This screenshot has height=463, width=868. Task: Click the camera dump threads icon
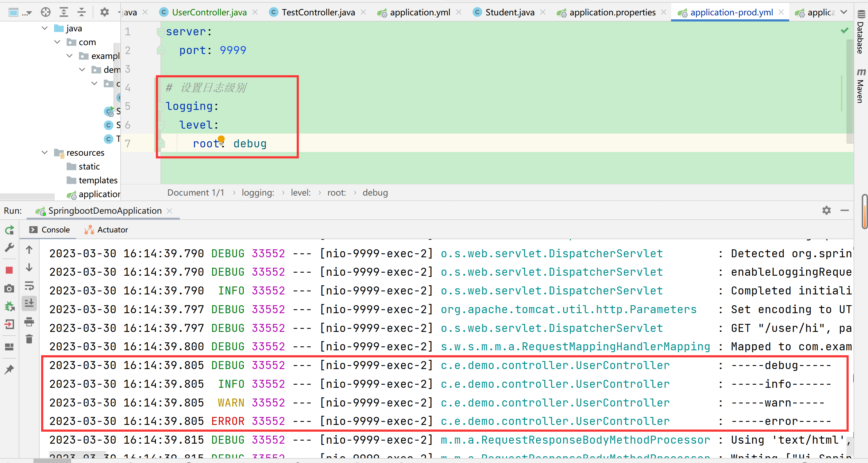(x=10, y=288)
